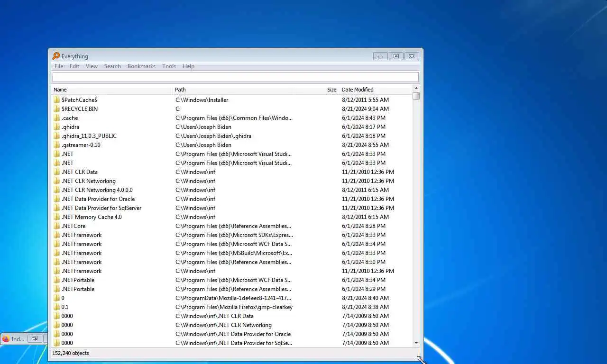This screenshot has height=364, width=607.
Task: Click the .cache folder icon
Action: 56,118
